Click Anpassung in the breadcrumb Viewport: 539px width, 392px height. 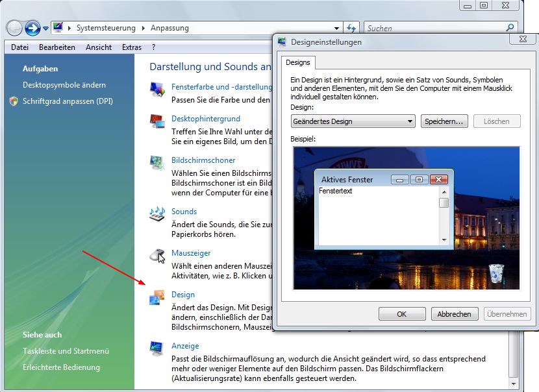point(169,28)
